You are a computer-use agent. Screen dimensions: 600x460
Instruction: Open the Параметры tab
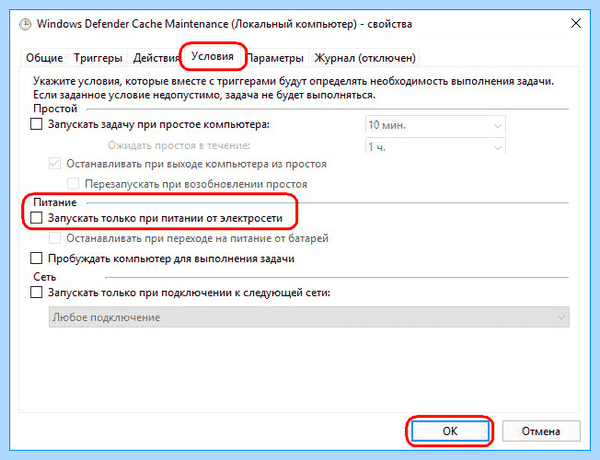point(276,58)
